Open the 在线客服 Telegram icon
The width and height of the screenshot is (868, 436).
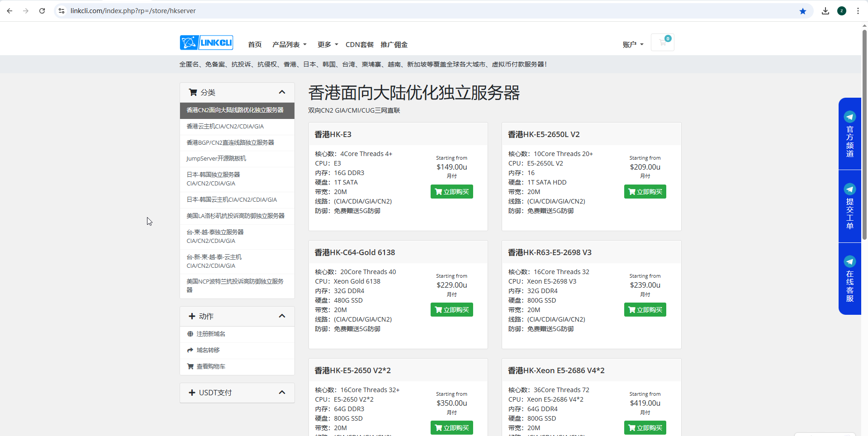click(x=850, y=261)
